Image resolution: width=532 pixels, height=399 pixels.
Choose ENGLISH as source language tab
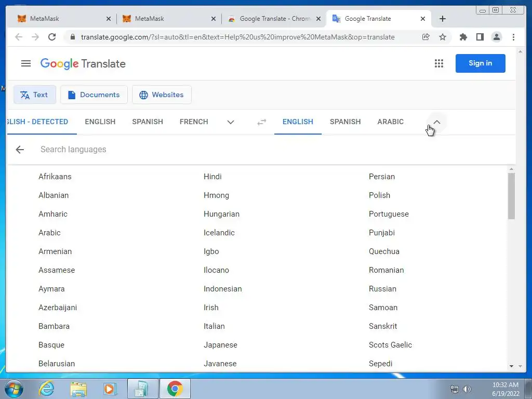(100, 122)
